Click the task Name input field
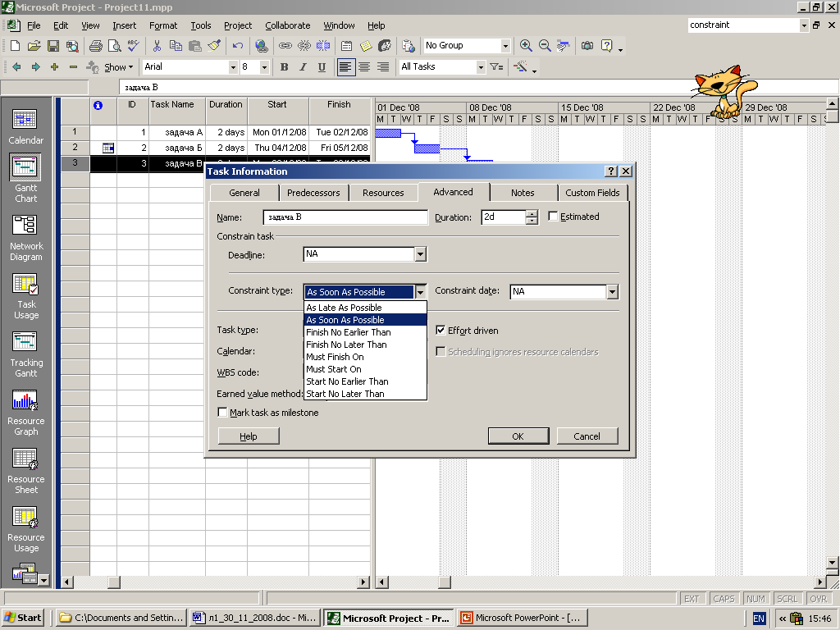Image resolution: width=840 pixels, height=630 pixels. pos(345,217)
